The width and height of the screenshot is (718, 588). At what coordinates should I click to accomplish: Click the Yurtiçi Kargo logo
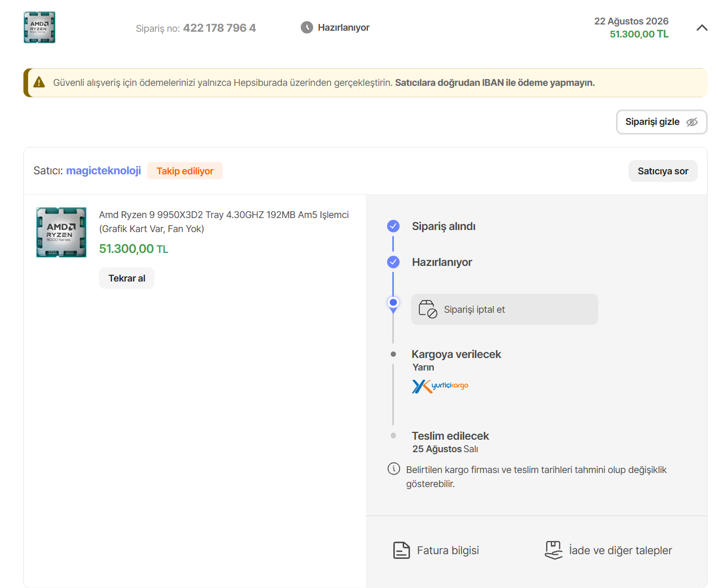pyautogui.click(x=440, y=386)
